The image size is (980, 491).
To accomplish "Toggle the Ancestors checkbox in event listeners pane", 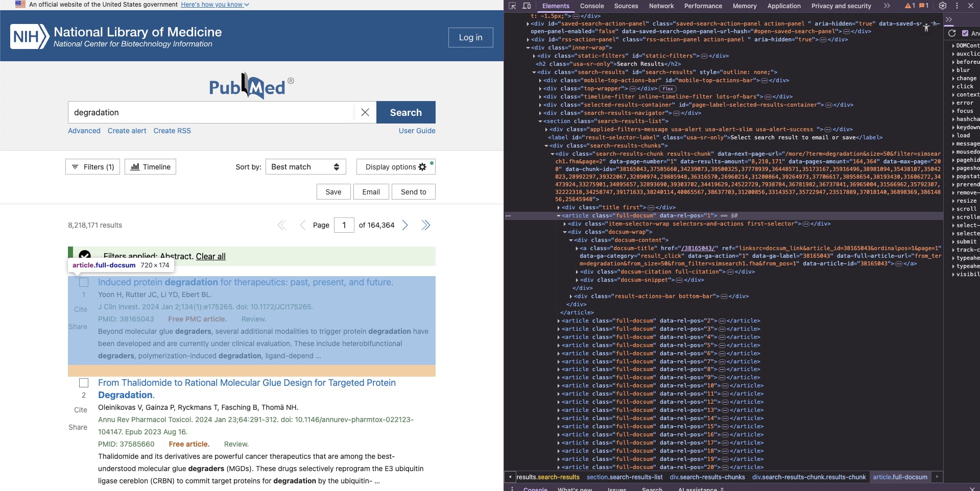I will pos(965,33).
